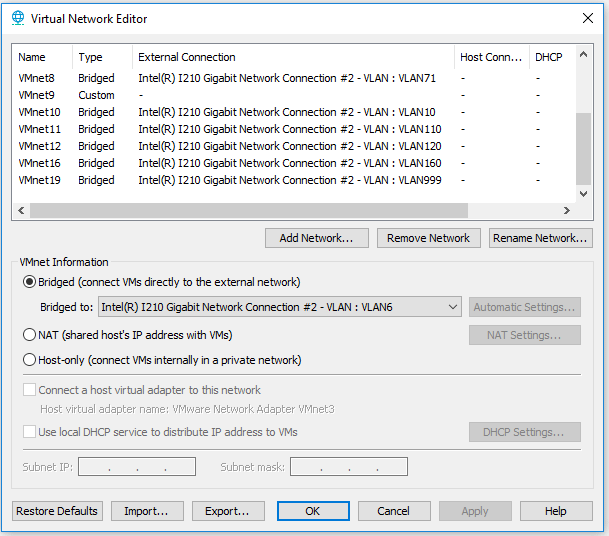Click the Subnet mask field
The height and width of the screenshot is (536, 609).
349,466
